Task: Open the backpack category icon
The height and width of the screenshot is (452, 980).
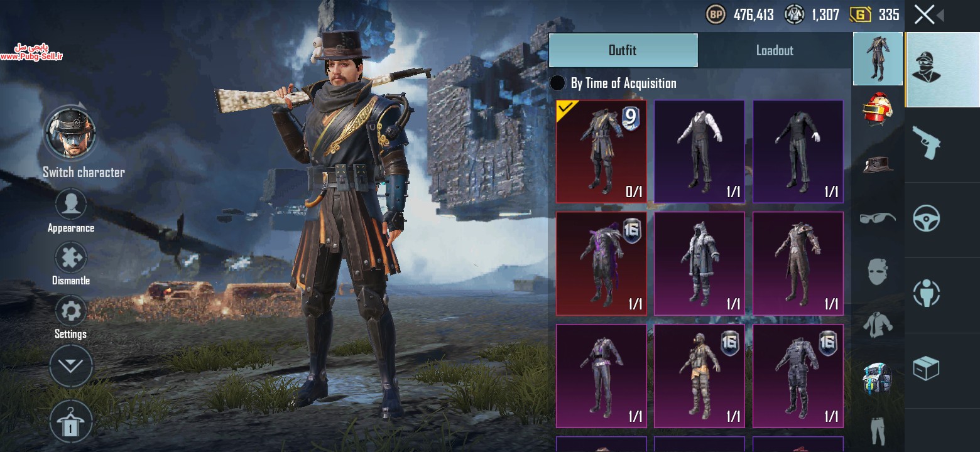Action: pos(878,379)
